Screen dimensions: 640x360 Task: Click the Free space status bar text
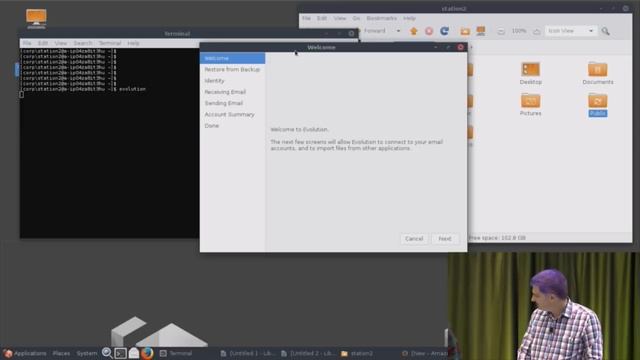coord(497,238)
